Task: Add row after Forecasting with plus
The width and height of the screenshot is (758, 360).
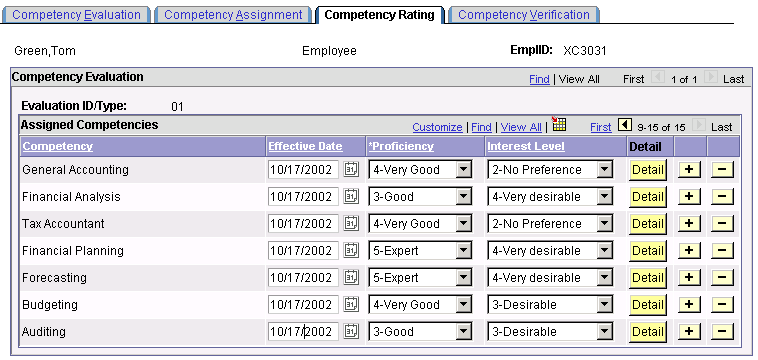Action: pos(689,277)
